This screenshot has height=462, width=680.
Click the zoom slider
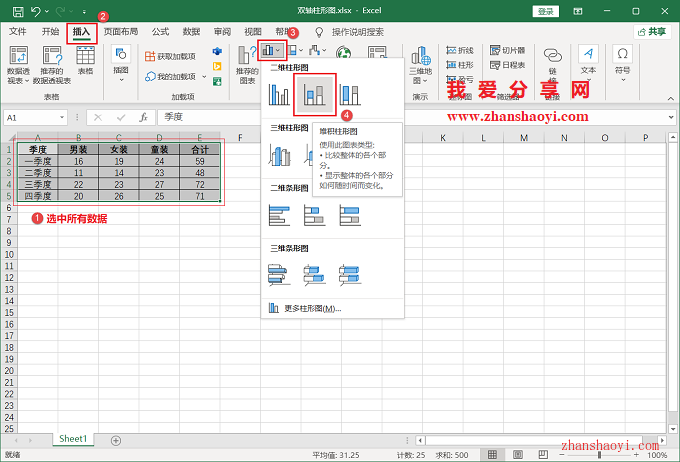click(x=599, y=455)
